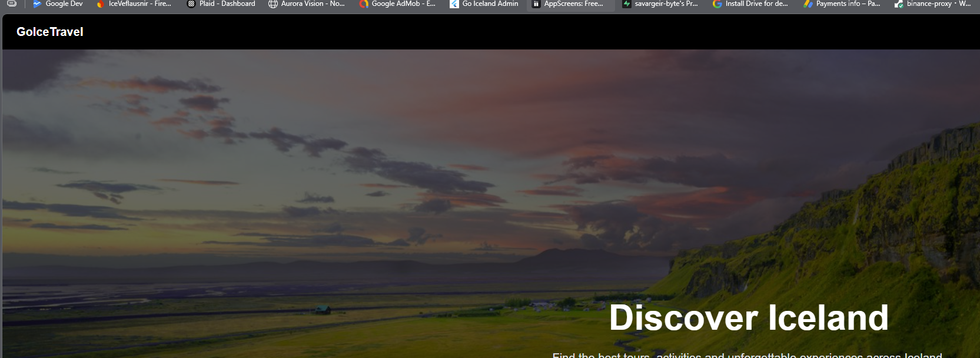Click the Discover Iceland heading
This screenshot has height=358, width=980.
tap(748, 318)
